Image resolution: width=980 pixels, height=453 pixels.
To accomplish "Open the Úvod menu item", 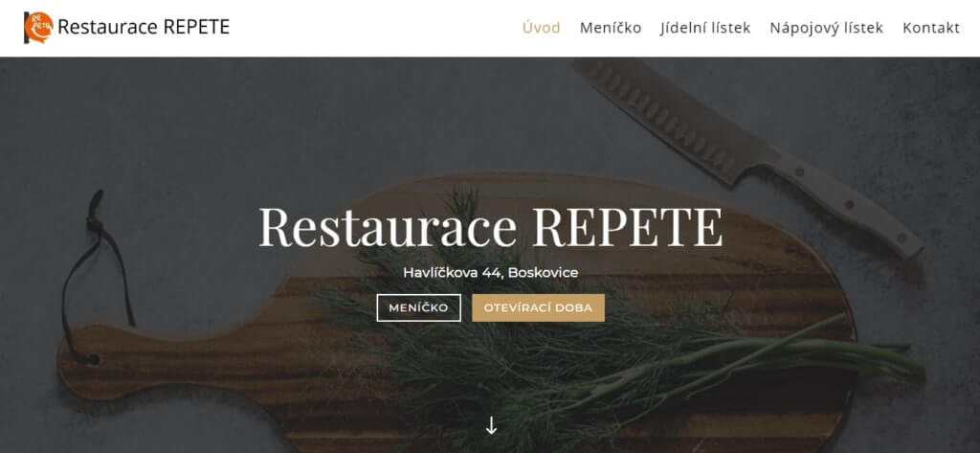I will click(542, 28).
